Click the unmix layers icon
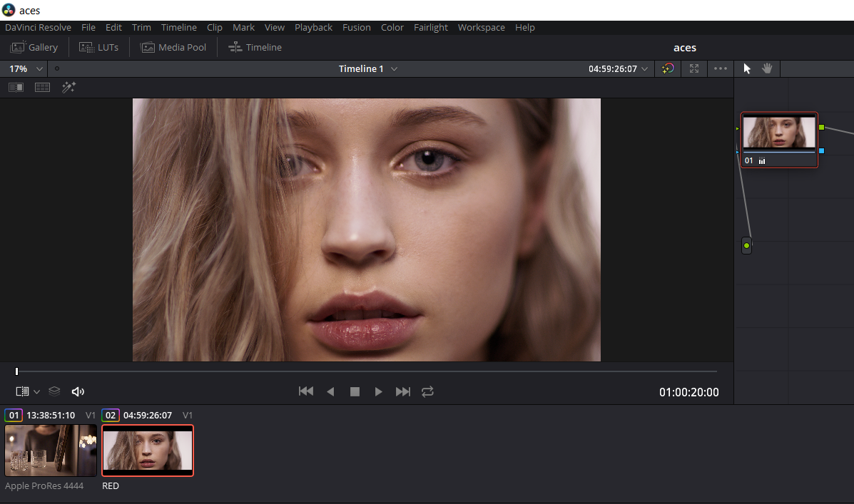Viewport: 854px width, 504px height. point(54,391)
